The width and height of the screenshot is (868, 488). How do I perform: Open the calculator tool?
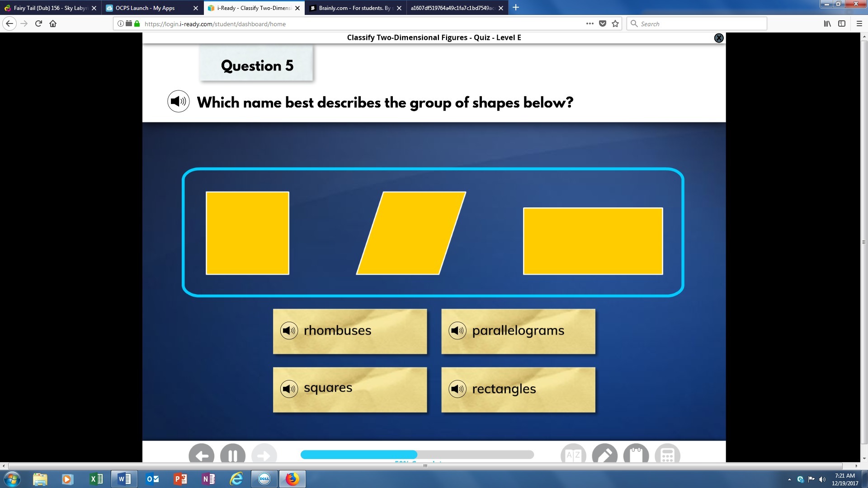coord(667,455)
